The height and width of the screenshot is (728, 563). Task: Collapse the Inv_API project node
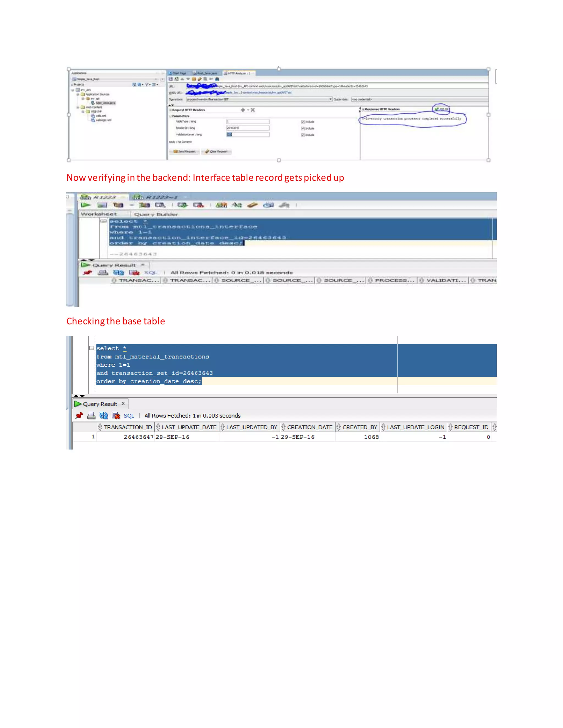[73, 90]
